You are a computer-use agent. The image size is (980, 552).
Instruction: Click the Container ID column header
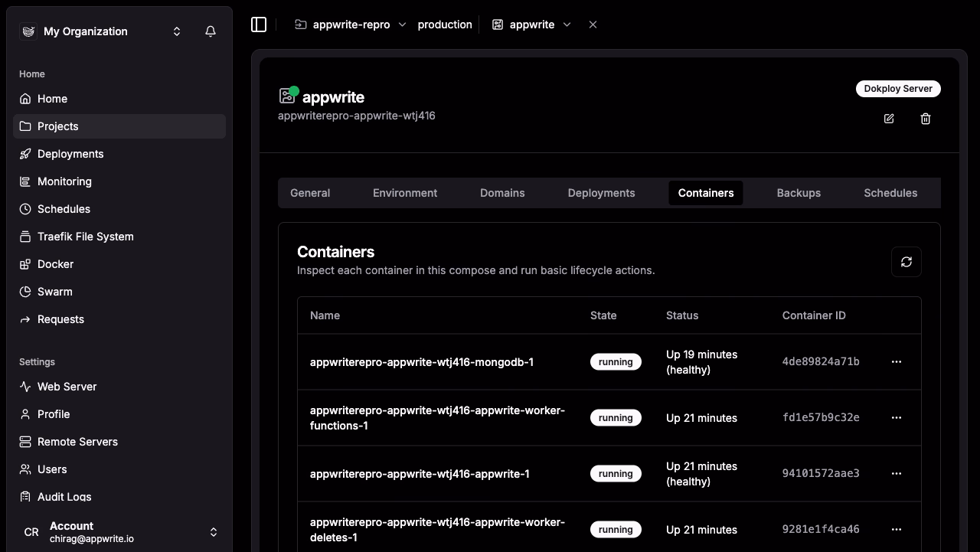coord(814,315)
